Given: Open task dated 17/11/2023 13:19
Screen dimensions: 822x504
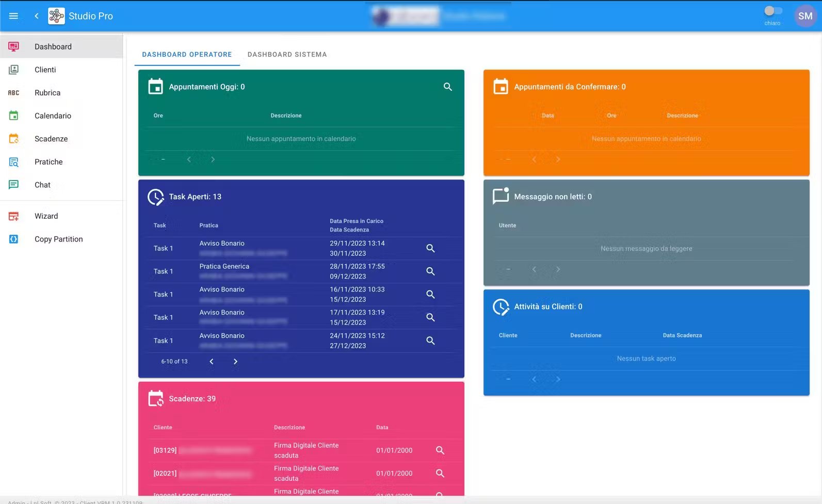Looking at the screenshot, I should pos(430,318).
